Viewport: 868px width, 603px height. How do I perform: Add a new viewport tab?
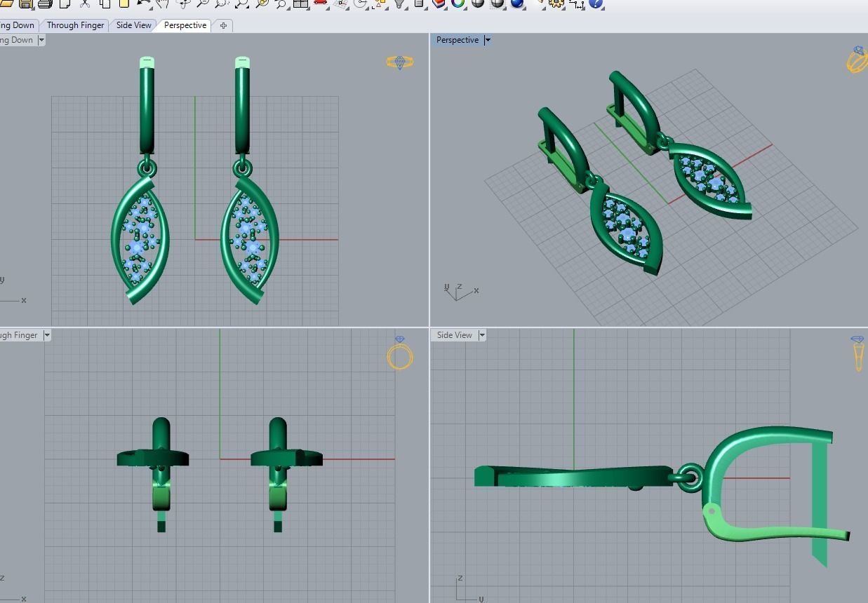(x=223, y=25)
